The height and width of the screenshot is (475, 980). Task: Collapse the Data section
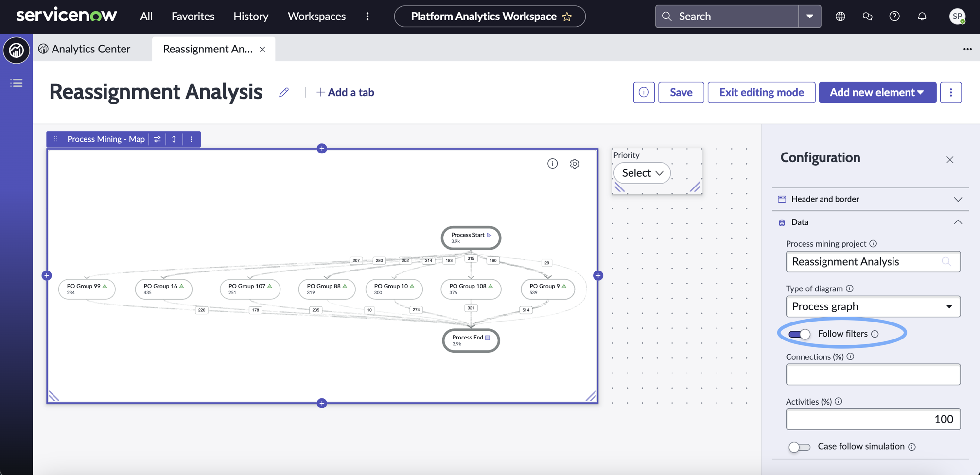pos(870,222)
